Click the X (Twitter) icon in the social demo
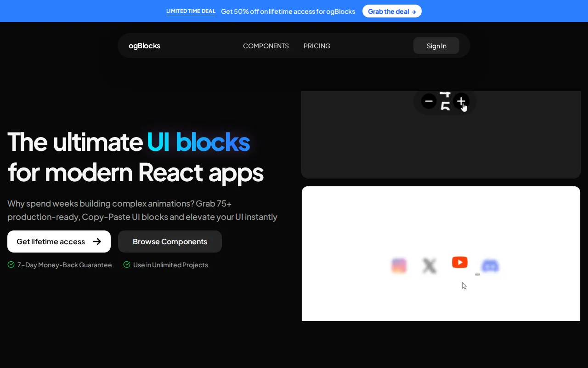Image resolution: width=588 pixels, height=368 pixels. [x=429, y=266]
